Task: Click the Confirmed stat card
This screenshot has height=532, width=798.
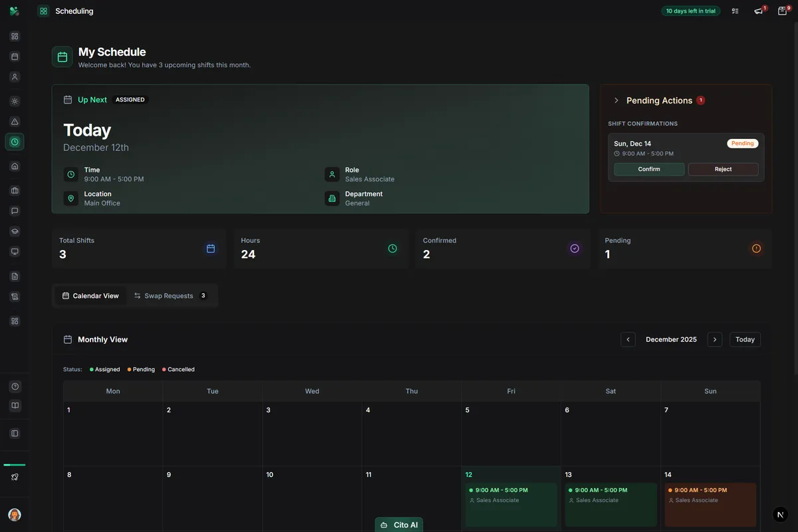Action: point(503,249)
